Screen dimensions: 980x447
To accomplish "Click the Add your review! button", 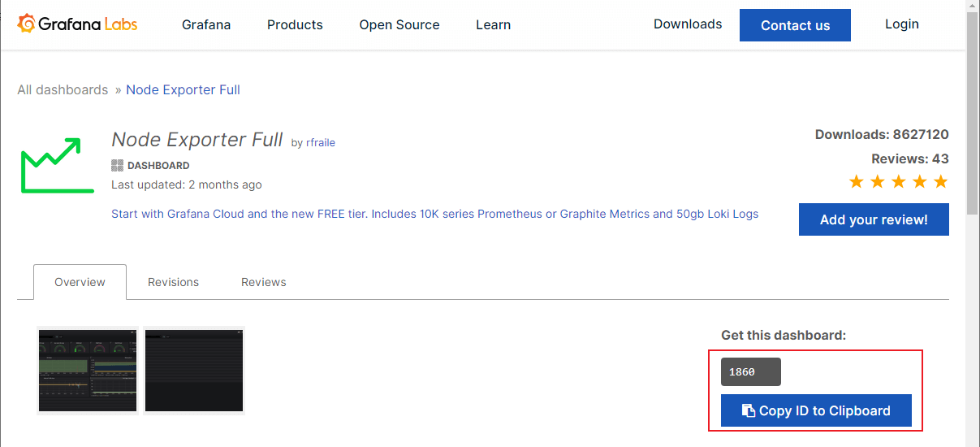I will click(x=874, y=219).
